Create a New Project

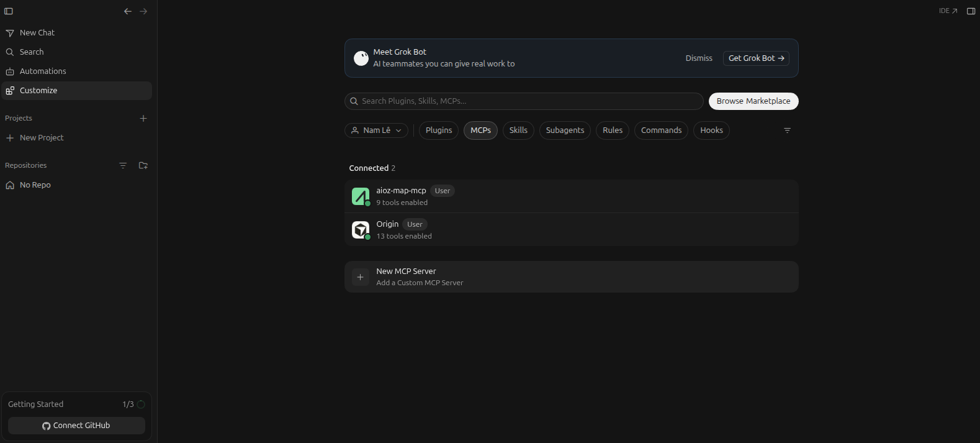point(76,138)
